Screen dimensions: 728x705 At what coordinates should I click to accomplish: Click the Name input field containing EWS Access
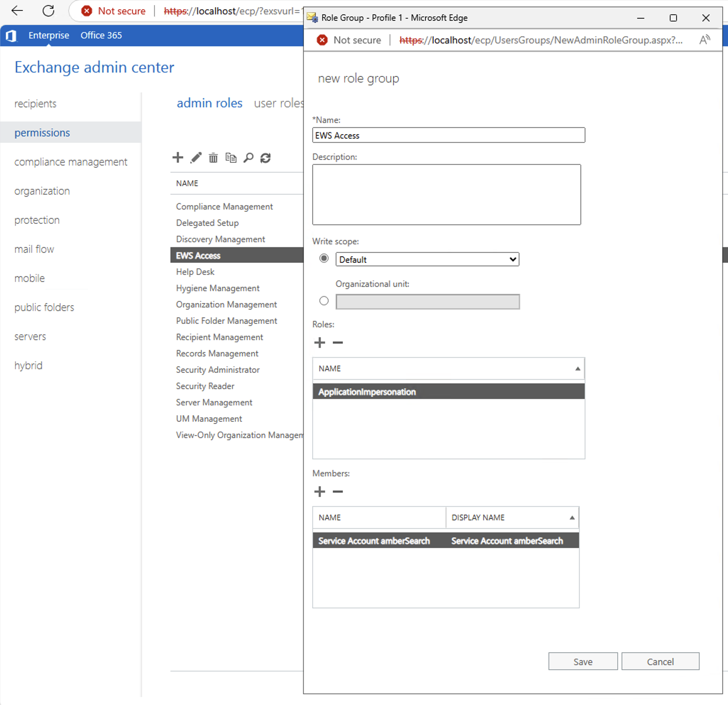tap(448, 135)
